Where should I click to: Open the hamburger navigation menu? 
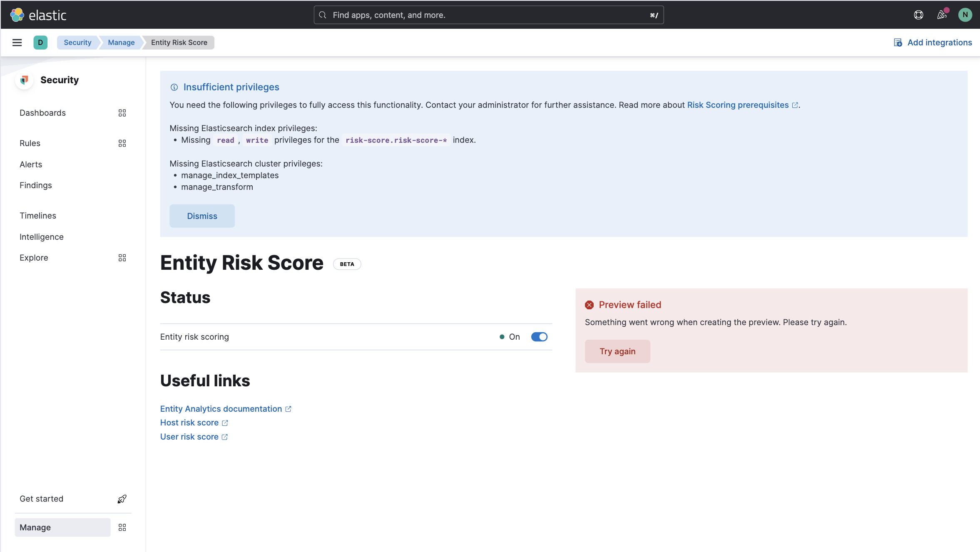tap(17, 42)
